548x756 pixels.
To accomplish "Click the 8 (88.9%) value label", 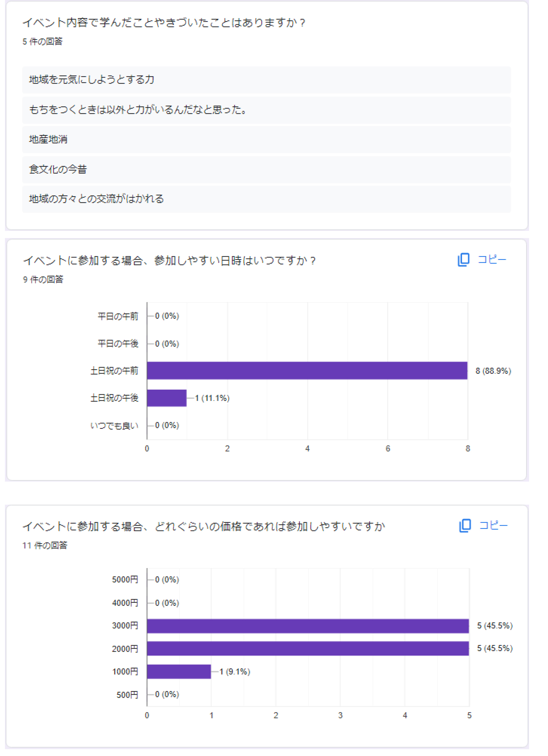I will coord(493,371).
